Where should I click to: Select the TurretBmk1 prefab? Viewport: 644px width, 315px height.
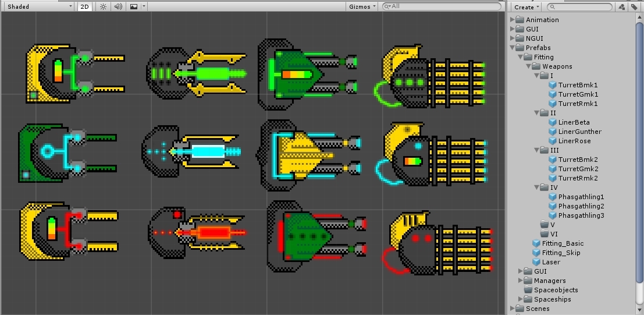(x=578, y=85)
